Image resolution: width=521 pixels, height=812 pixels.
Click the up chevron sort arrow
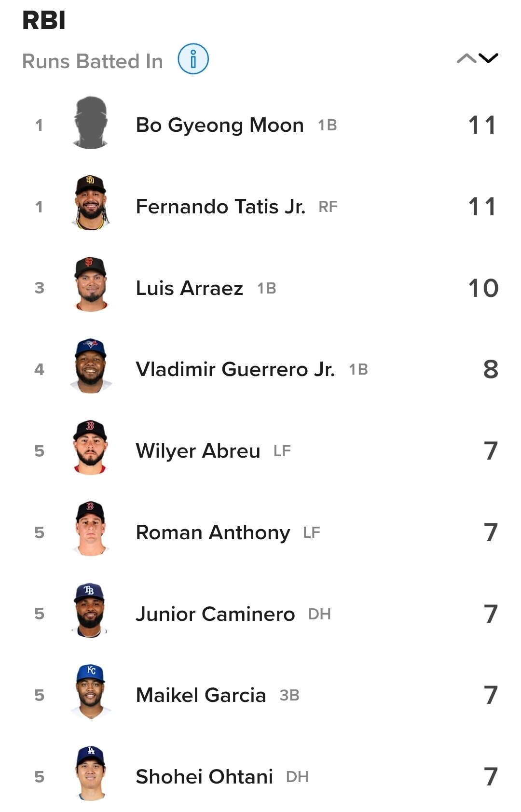[466, 59]
